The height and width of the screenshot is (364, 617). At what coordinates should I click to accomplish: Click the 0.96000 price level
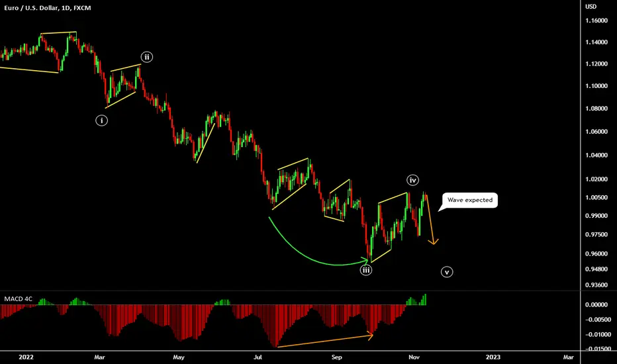coord(596,254)
